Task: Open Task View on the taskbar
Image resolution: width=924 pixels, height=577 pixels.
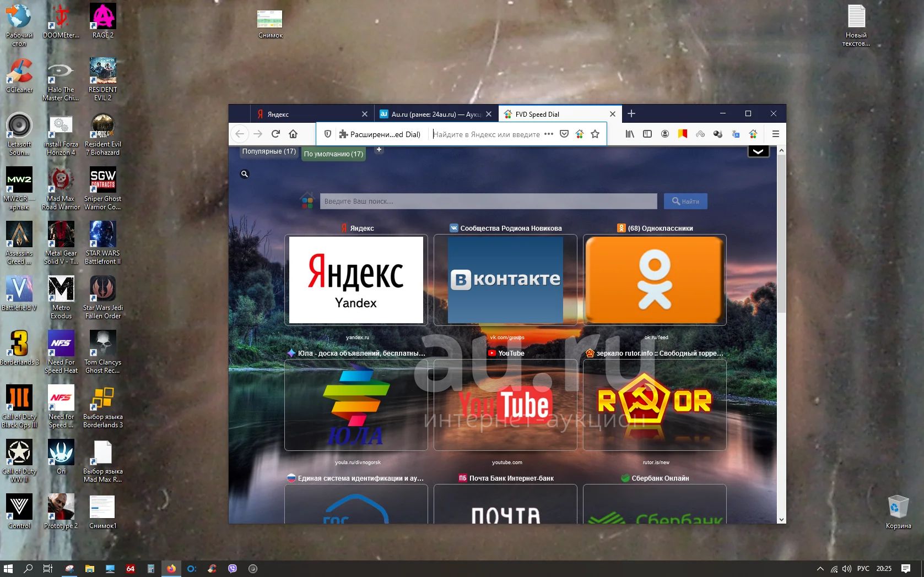Action: pyautogui.click(x=48, y=569)
